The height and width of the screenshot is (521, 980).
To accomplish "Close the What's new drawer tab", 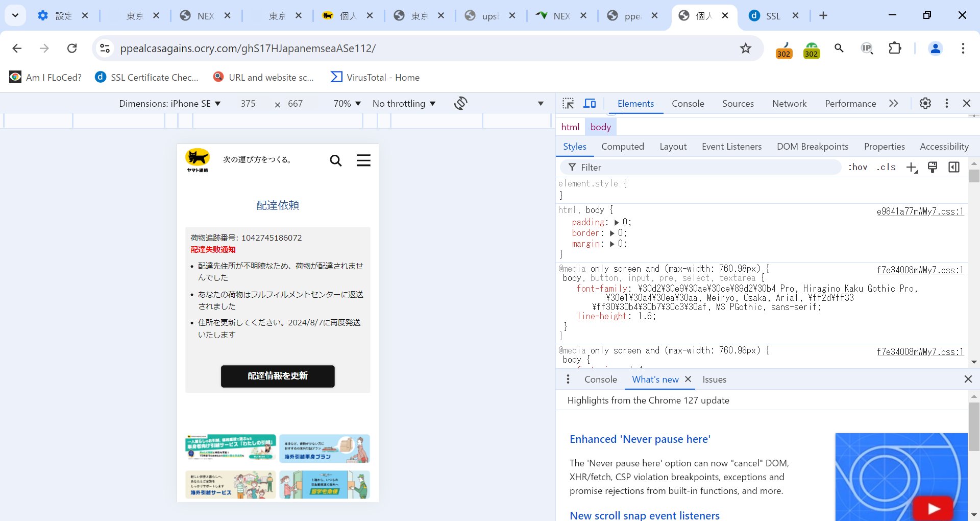I will (688, 379).
